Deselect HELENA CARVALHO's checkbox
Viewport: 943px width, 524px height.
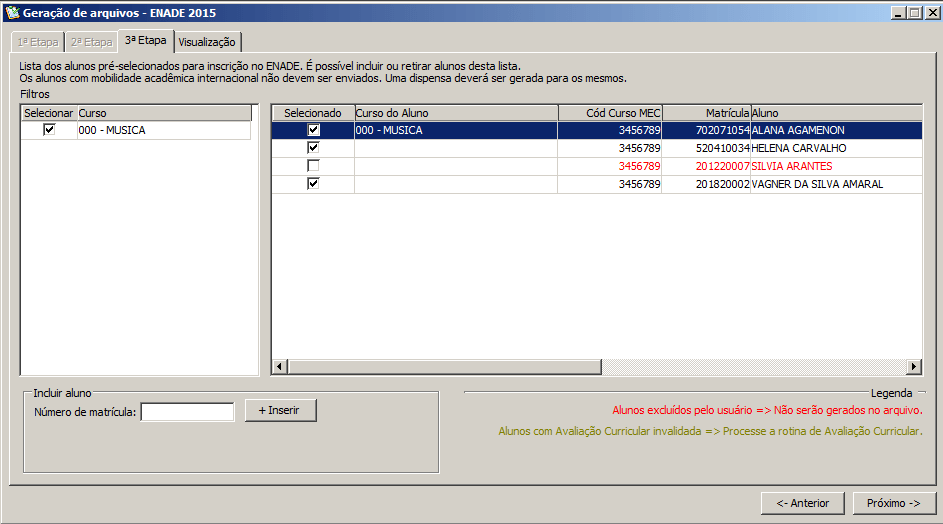click(313, 148)
